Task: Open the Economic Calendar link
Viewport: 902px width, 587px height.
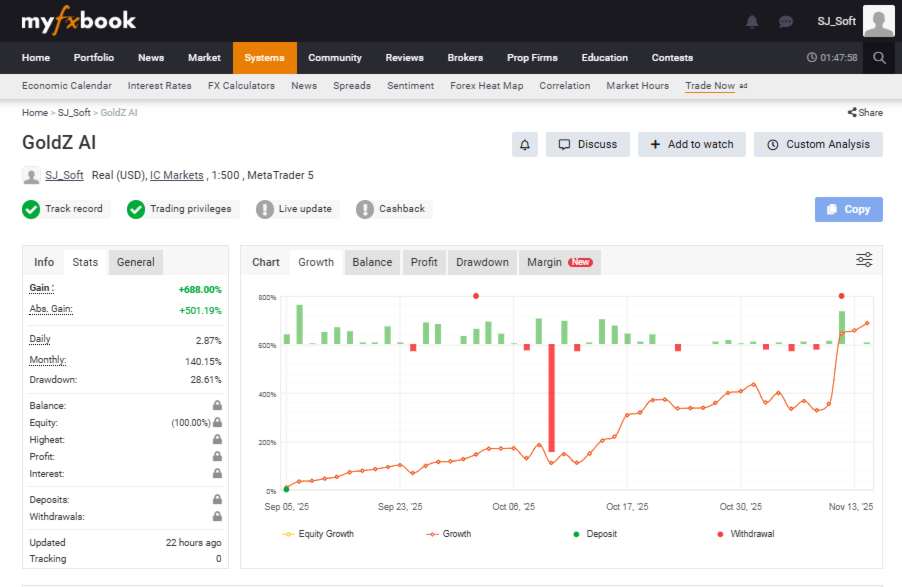Action: (67, 86)
